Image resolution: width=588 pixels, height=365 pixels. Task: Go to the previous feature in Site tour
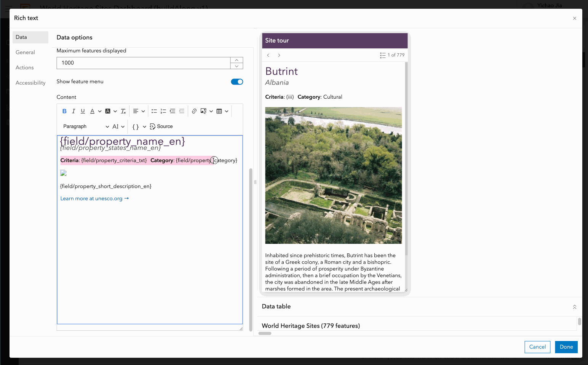268,55
